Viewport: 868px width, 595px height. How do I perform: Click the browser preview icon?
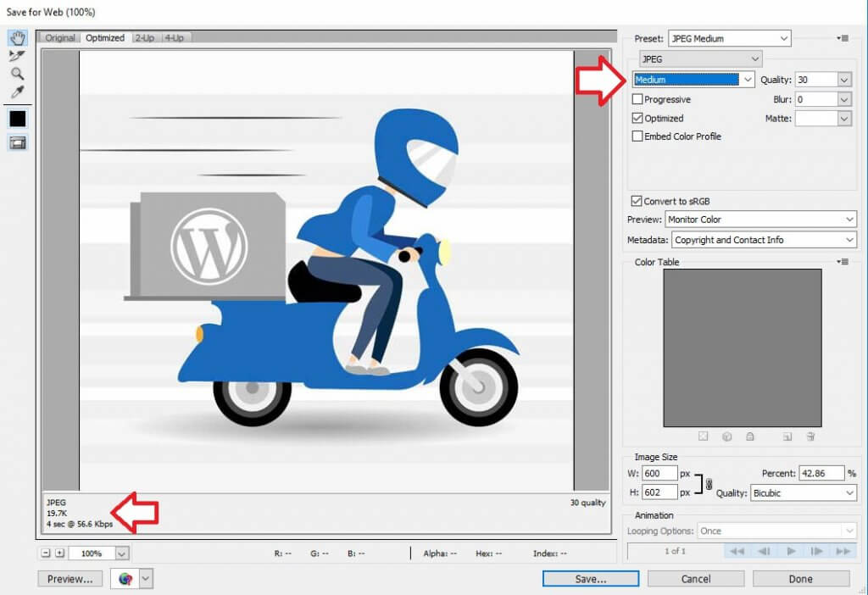click(125, 579)
